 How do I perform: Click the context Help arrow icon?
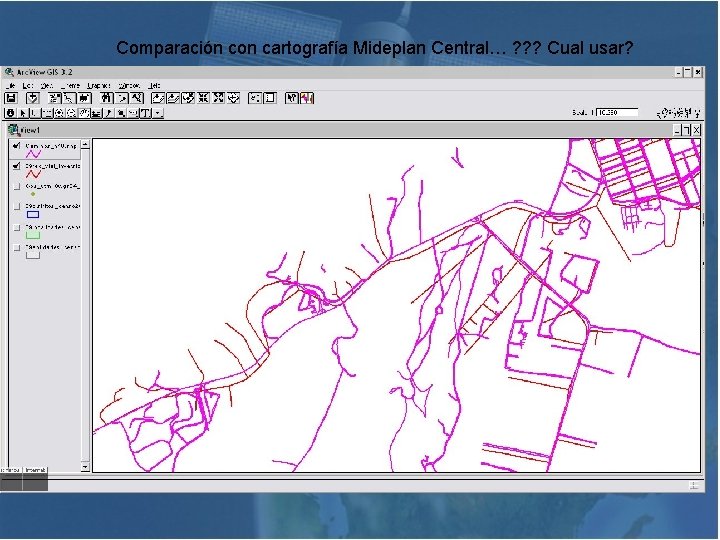(292, 98)
